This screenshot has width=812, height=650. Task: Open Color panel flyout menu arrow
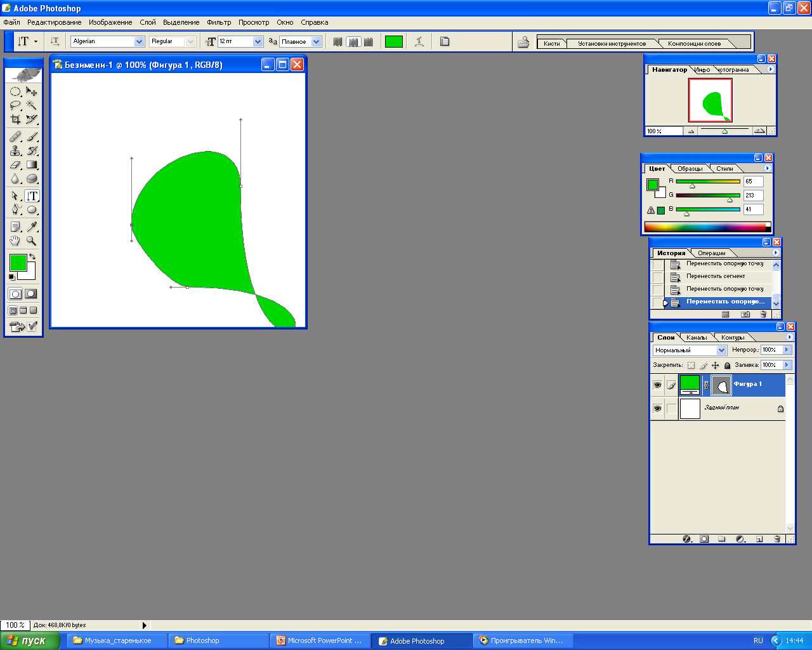click(x=768, y=168)
